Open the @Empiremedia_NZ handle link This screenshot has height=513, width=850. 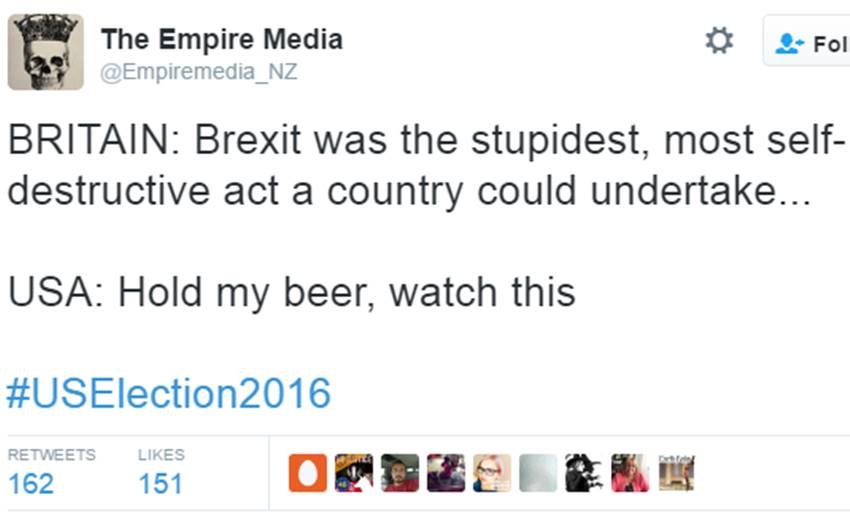tap(199, 72)
